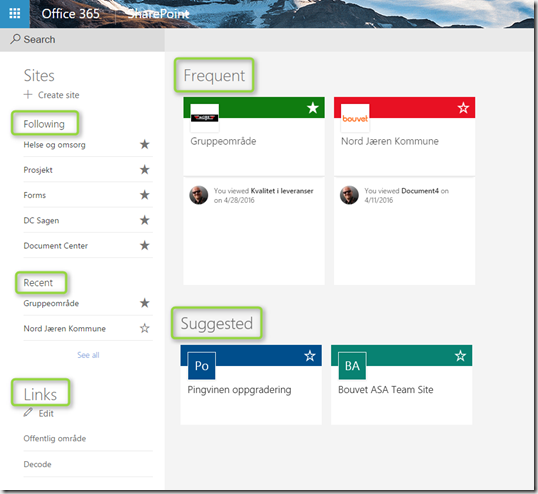The image size is (538, 494).
Task: Toggle star for Gruppeområde in Recent list
Action: click(145, 303)
